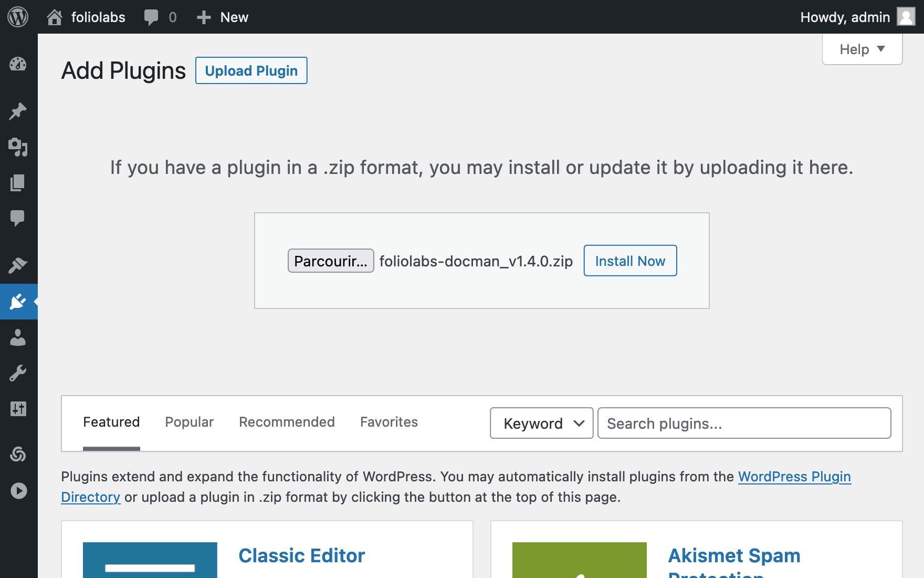Open admin user avatar menu
Screen dimensions: 924x578
(x=906, y=17)
